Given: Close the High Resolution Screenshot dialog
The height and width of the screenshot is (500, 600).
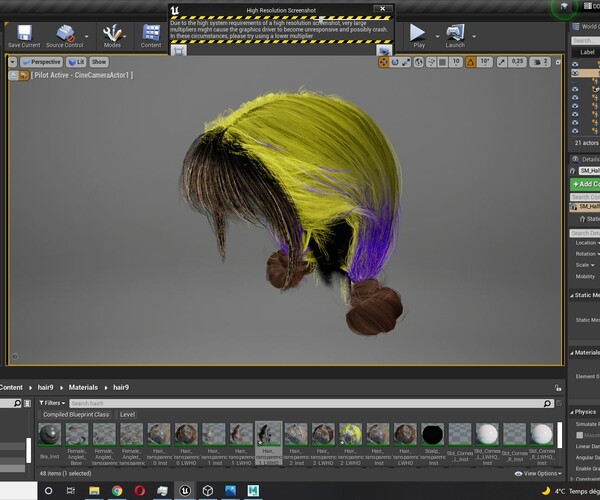Looking at the screenshot, I should (382, 8).
